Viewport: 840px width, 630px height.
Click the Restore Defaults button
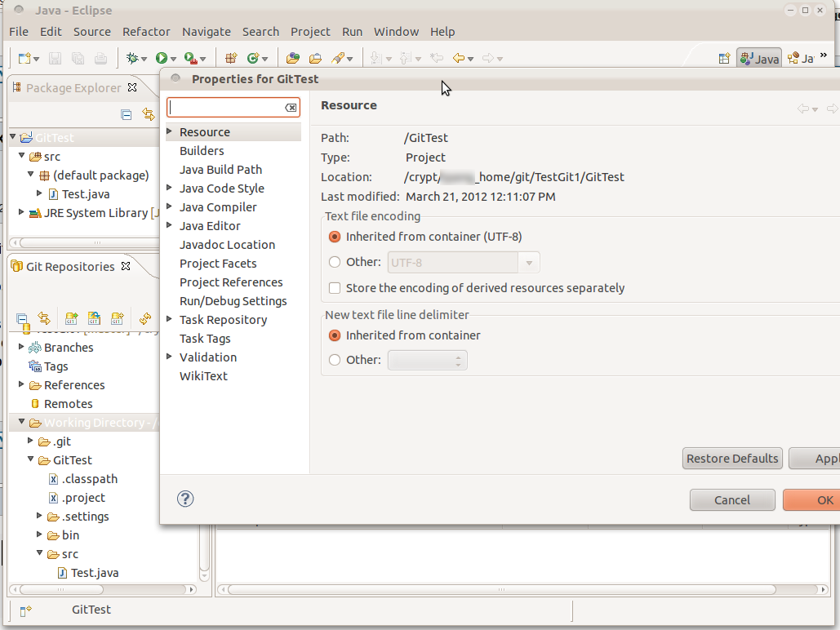[732, 459]
